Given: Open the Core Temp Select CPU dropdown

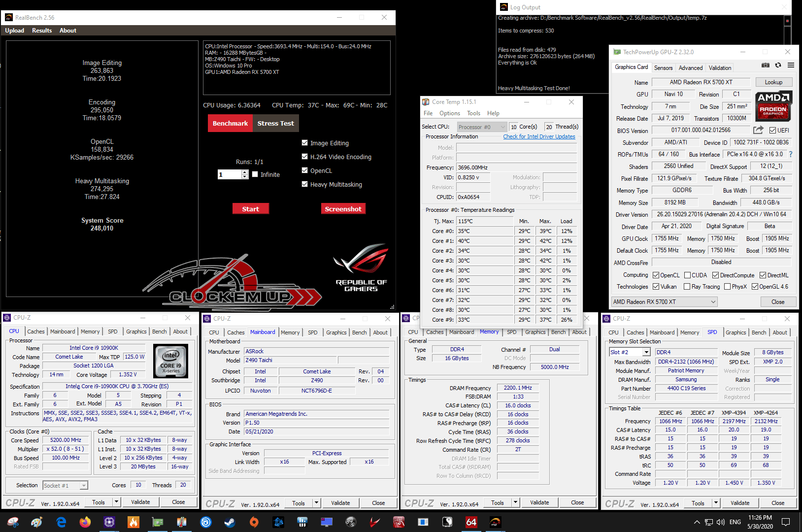Looking at the screenshot, I should 481,127.
